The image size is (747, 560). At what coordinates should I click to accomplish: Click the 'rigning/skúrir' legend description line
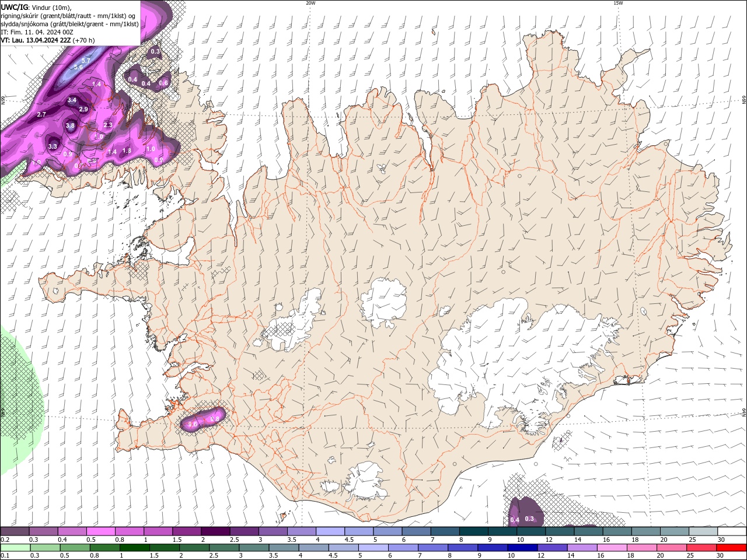click(x=69, y=16)
